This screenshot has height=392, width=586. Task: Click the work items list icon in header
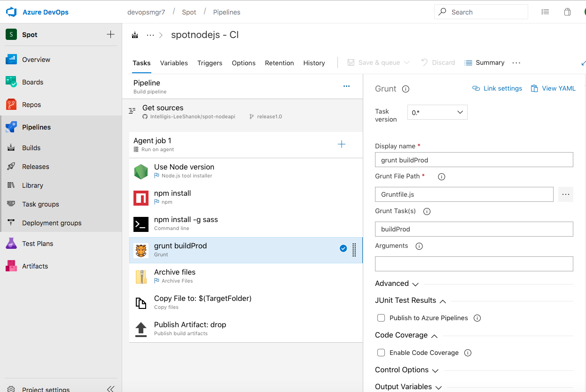coord(545,12)
